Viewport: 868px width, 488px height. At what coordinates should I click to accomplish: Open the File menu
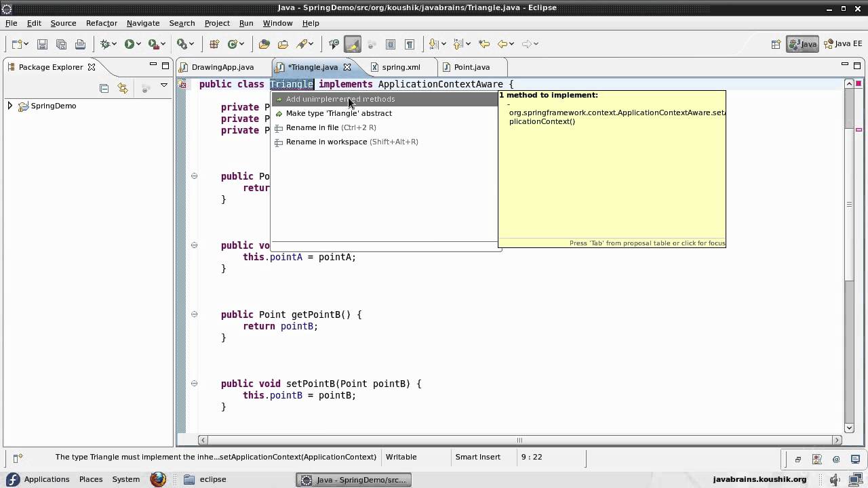coord(12,23)
